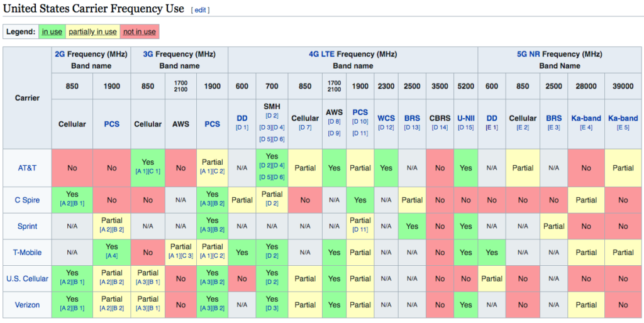The image size is (644, 323).
Task: Open the C Spire carrier link
Action: point(27,200)
